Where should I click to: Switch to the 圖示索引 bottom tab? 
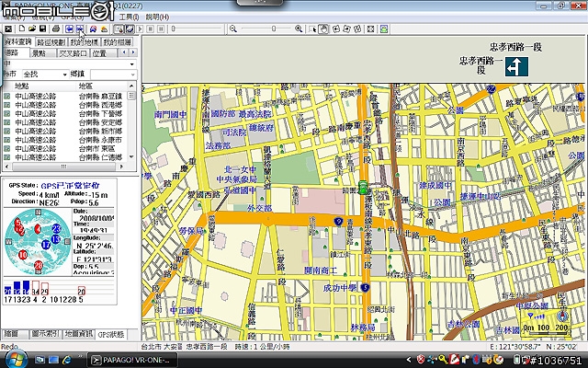[x=45, y=333]
